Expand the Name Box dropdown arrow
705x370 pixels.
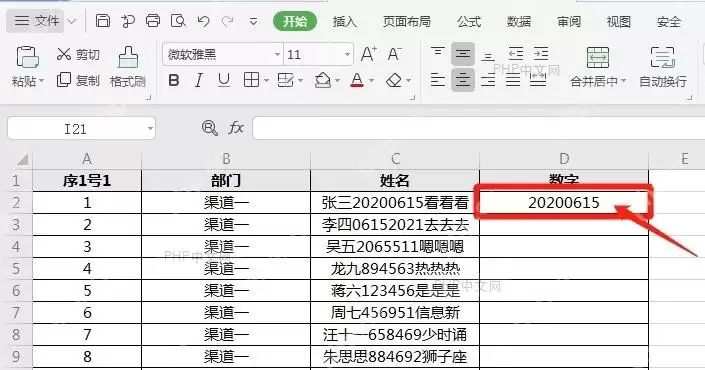[x=150, y=129]
